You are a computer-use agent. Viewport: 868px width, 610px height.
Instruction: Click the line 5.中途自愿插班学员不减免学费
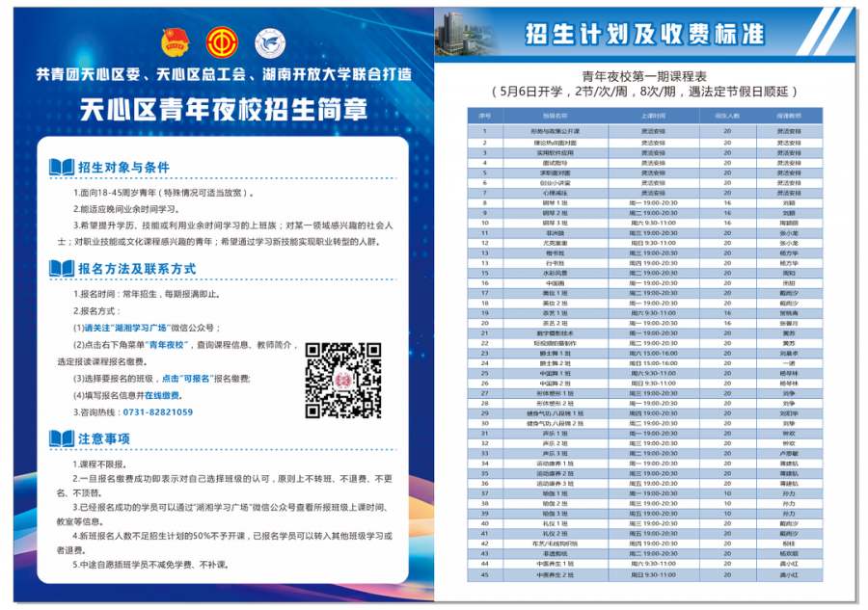(150, 565)
